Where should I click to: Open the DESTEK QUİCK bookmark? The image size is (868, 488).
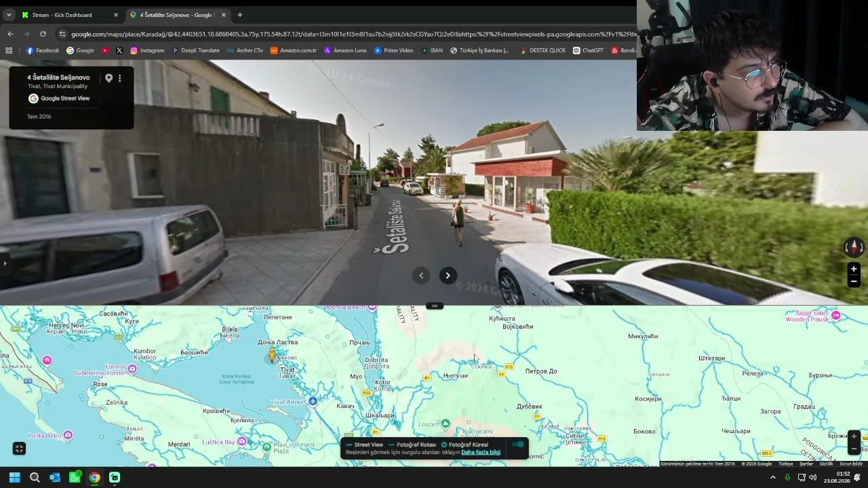[x=542, y=50]
